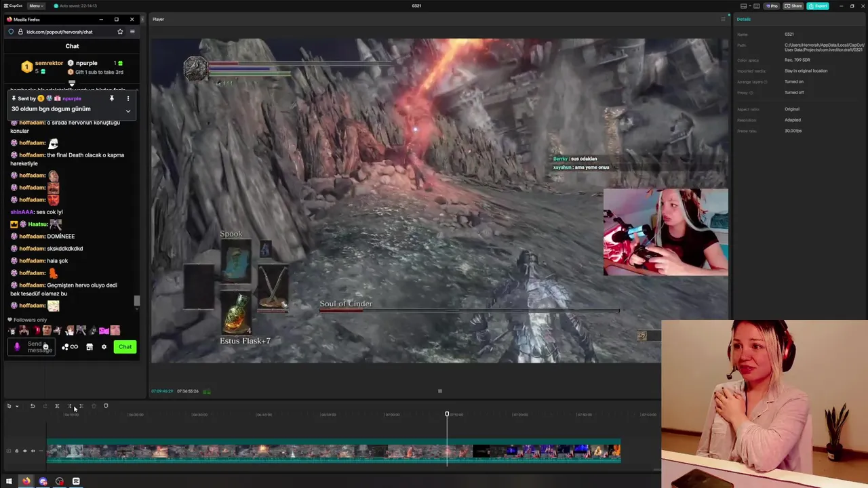Click the Send message input field
The width and height of the screenshot is (868, 488).
click(32, 347)
